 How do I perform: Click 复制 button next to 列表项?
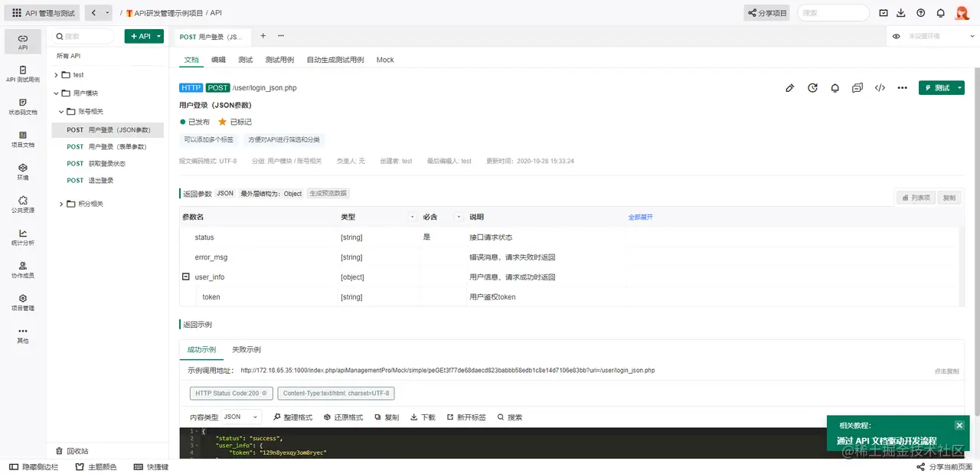click(x=949, y=198)
